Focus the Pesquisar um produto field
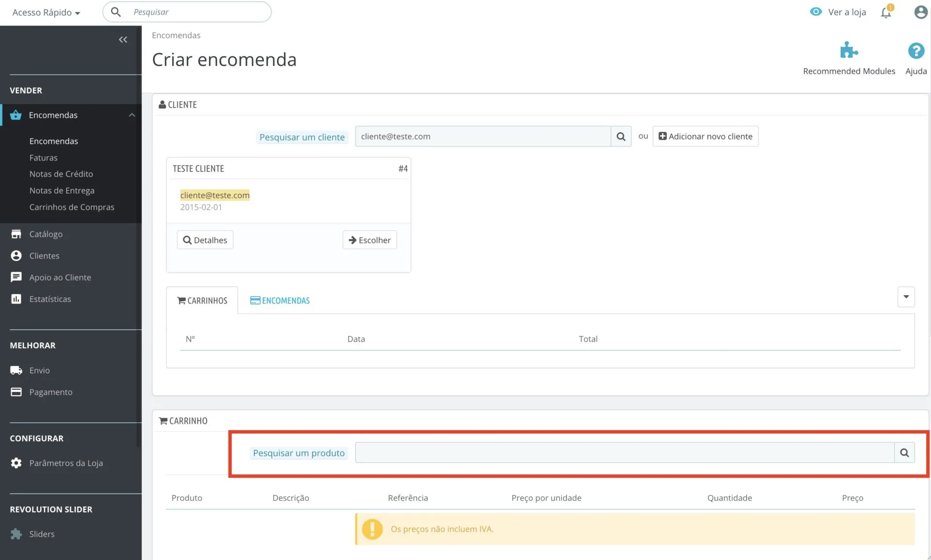Screen dimensions: 931x560 pos(624,453)
